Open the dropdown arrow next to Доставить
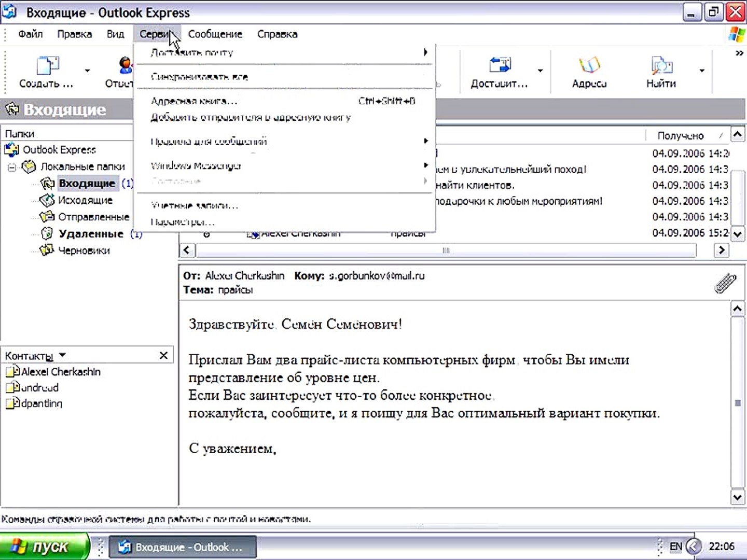 [540, 71]
